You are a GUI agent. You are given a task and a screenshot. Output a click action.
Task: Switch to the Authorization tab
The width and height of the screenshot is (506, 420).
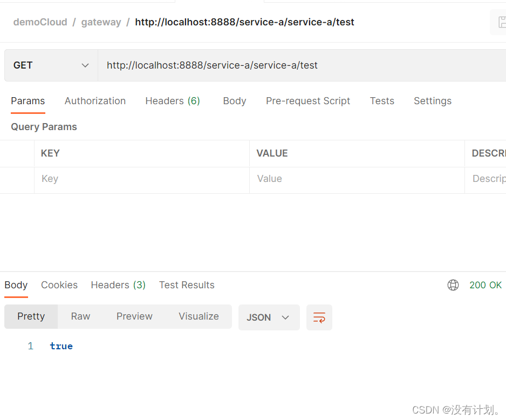coord(95,101)
